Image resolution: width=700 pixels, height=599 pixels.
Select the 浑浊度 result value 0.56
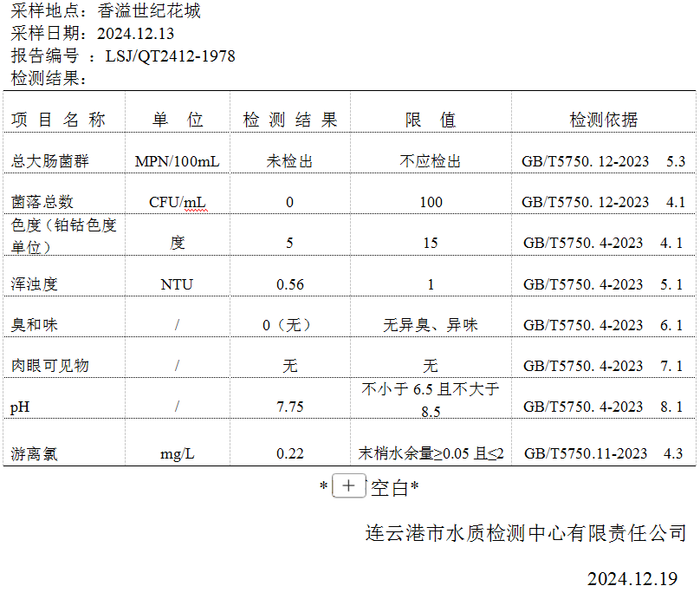tap(289, 284)
